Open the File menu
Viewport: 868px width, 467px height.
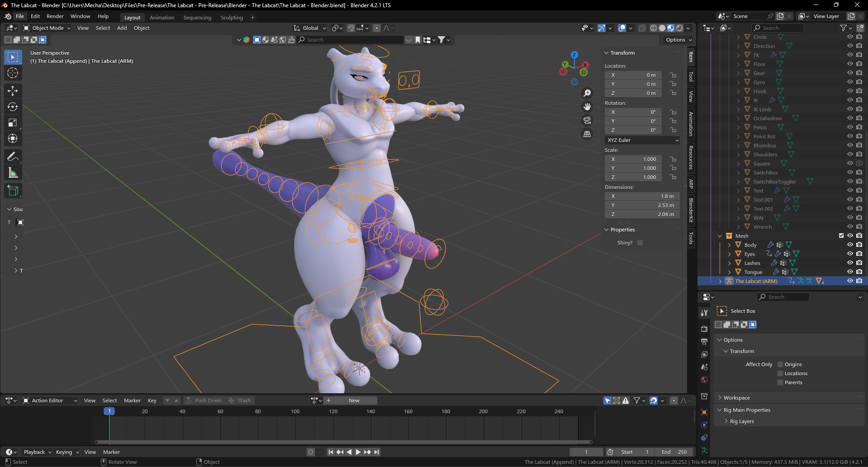[20, 16]
